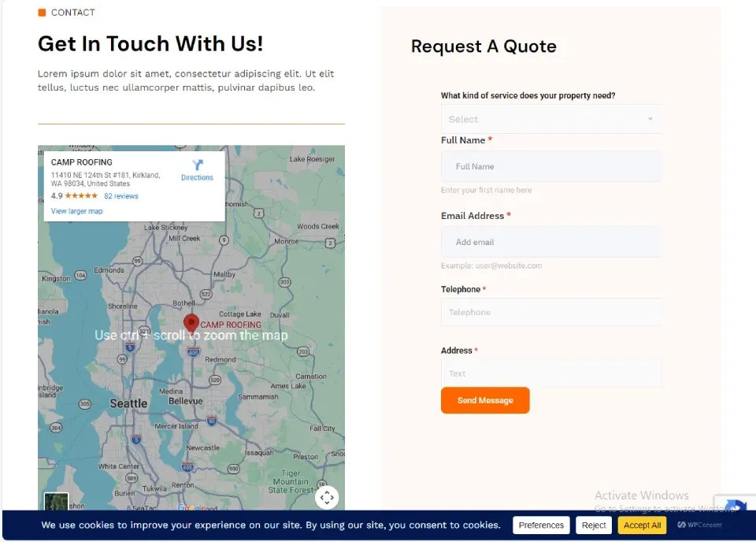Open the 82 reviews link
The image size is (756, 542).
click(x=121, y=196)
